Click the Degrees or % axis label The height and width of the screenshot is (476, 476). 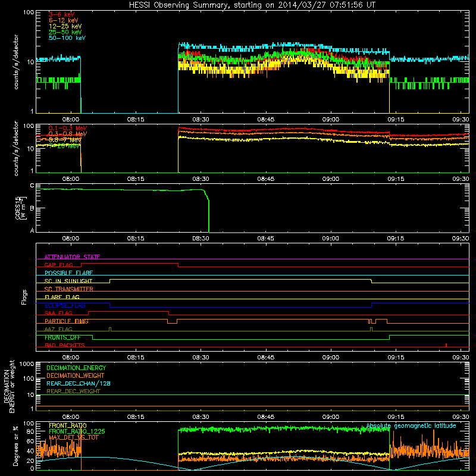point(15,446)
